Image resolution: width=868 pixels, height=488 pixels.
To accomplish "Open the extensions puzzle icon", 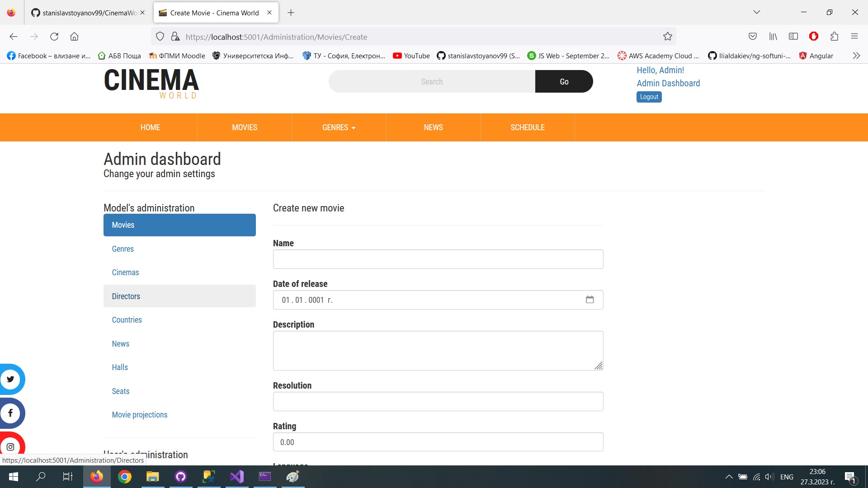I will pyautogui.click(x=834, y=37).
